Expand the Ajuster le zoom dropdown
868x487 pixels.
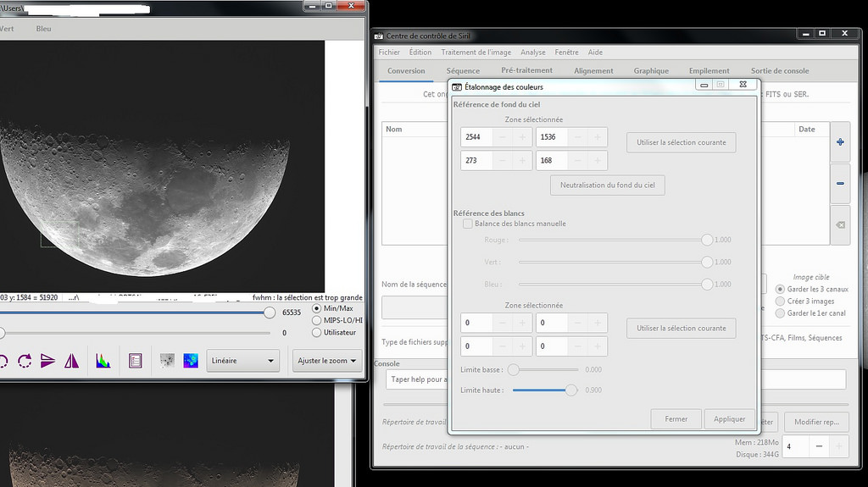click(327, 361)
